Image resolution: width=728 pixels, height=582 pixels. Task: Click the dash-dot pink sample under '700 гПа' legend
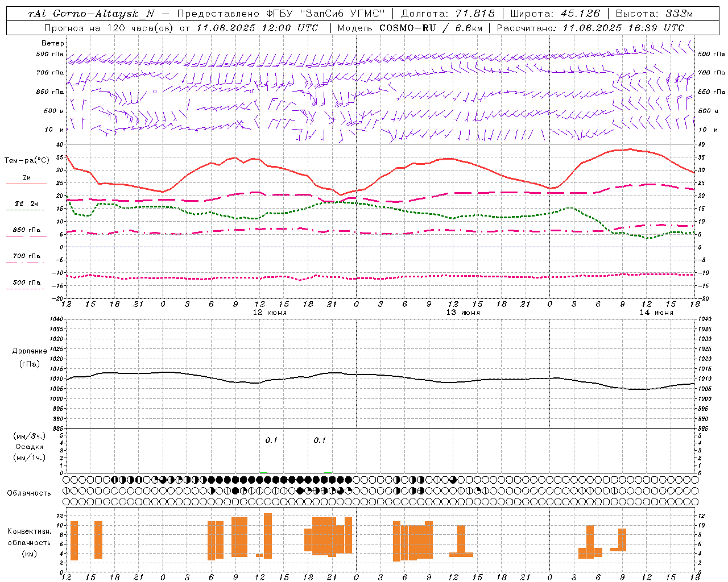26,263
